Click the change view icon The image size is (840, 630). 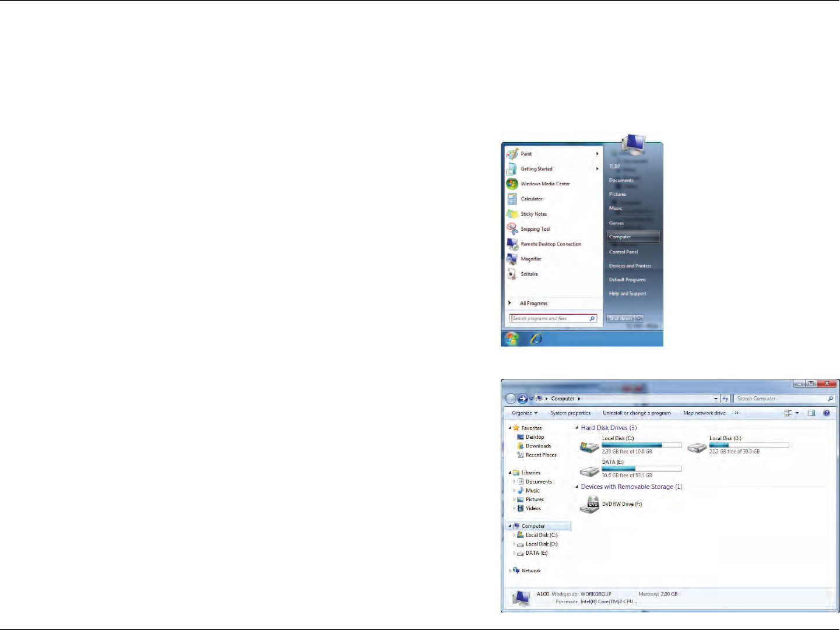[788, 413]
